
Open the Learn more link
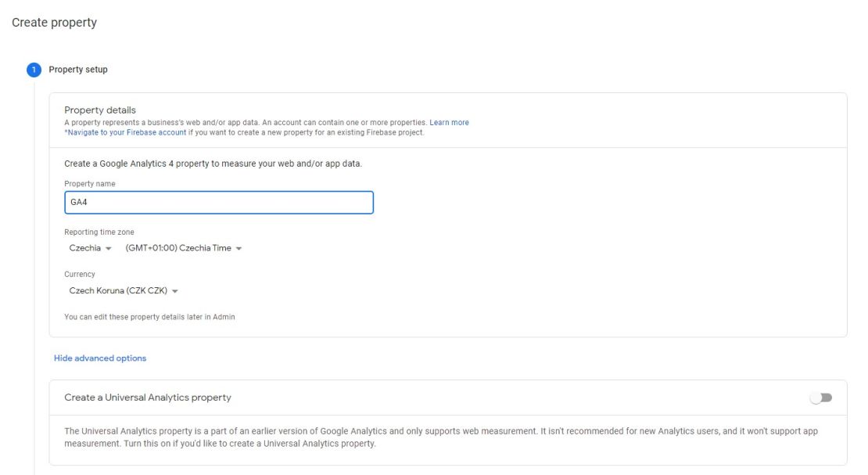449,123
